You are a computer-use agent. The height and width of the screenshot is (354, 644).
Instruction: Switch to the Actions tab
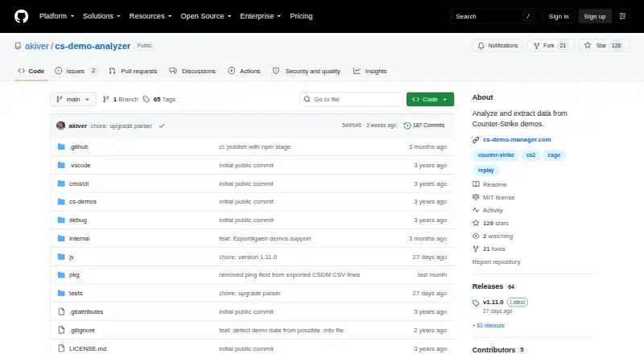pyautogui.click(x=245, y=71)
